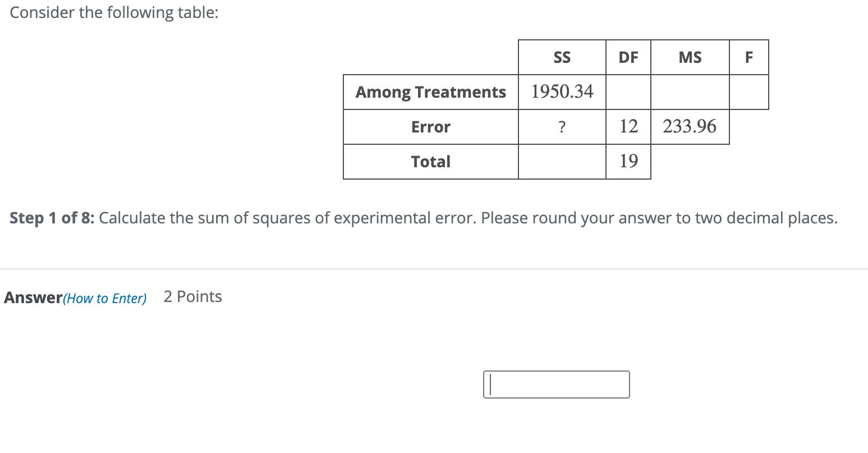Viewport: 868px width, 453px height.
Task: Click the 2 Points text
Action: pos(191,296)
